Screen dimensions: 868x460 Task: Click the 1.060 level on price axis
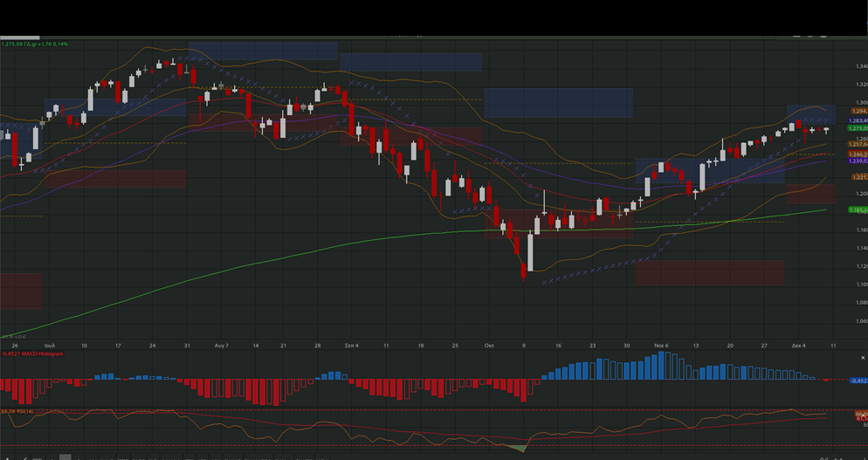pyautogui.click(x=861, y=321)
